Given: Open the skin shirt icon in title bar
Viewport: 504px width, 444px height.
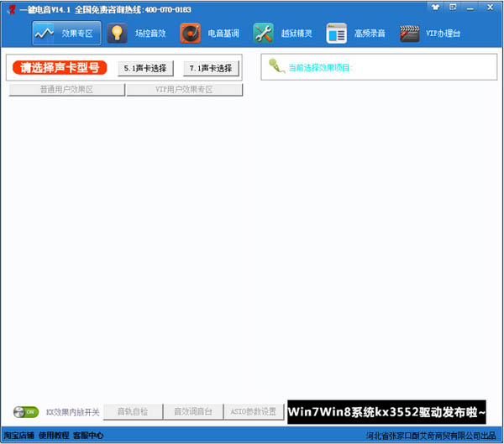Looking at the screenshot, I should pos(435,7).
